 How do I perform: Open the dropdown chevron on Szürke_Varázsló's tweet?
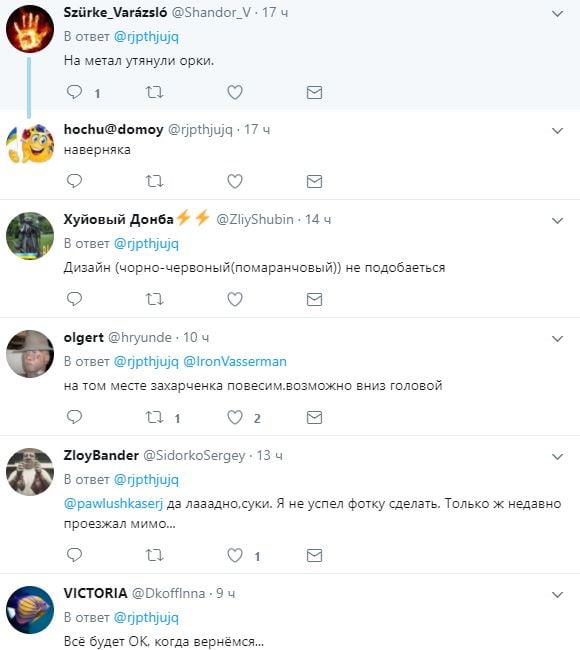[x=558, y=14]
